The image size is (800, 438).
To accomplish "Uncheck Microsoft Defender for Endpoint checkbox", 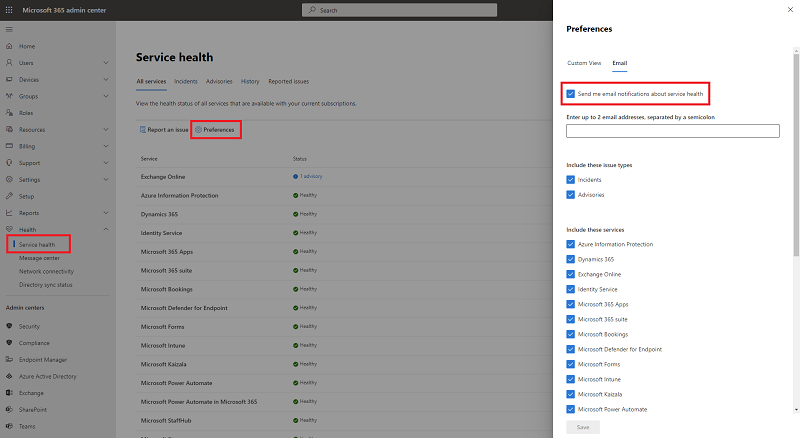I will coord(570,349).
